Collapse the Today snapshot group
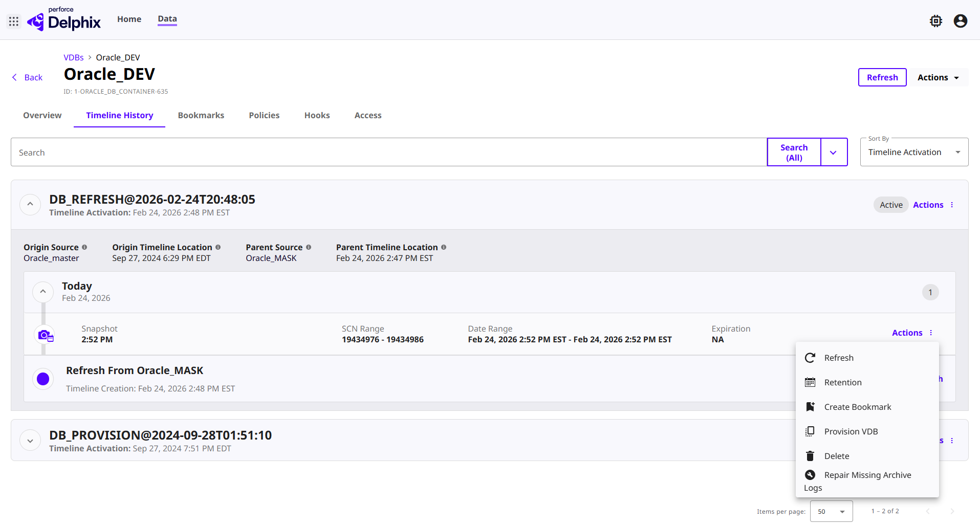The width and height of the screenshot is (980, 525). point(43,292)
